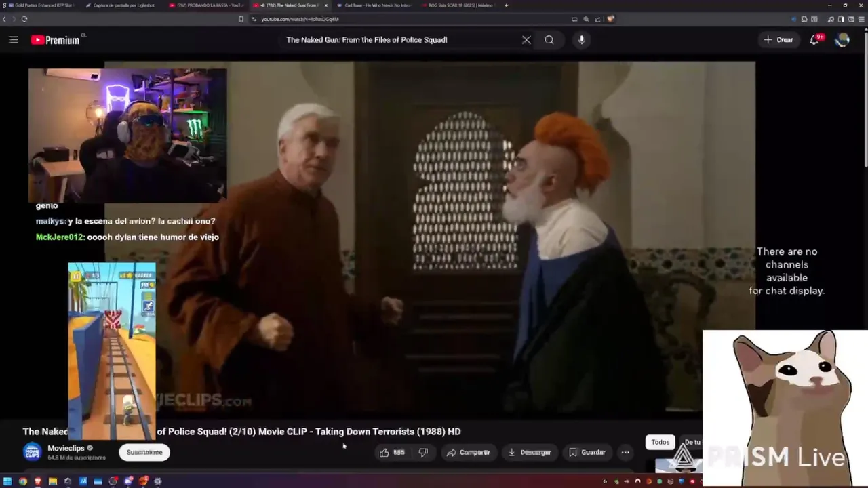The image size is (868, 488).
Task: Switch to Gold Portals Enhanced RTP tab
Action: [41, 5]
